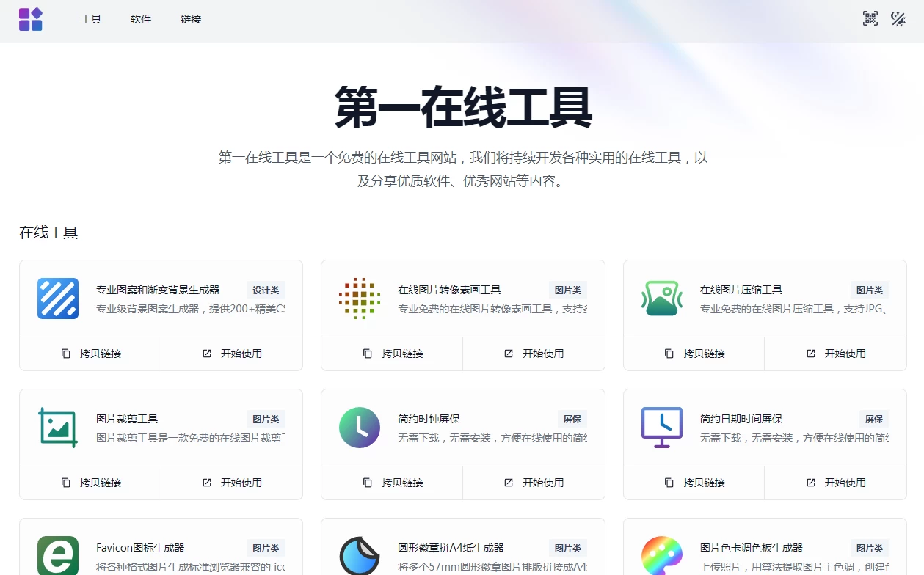Screen dimensions: 924x575
Task: Click the 图片类 tag on 在线图片转像素画工具 card
Action: coord(568,290)
